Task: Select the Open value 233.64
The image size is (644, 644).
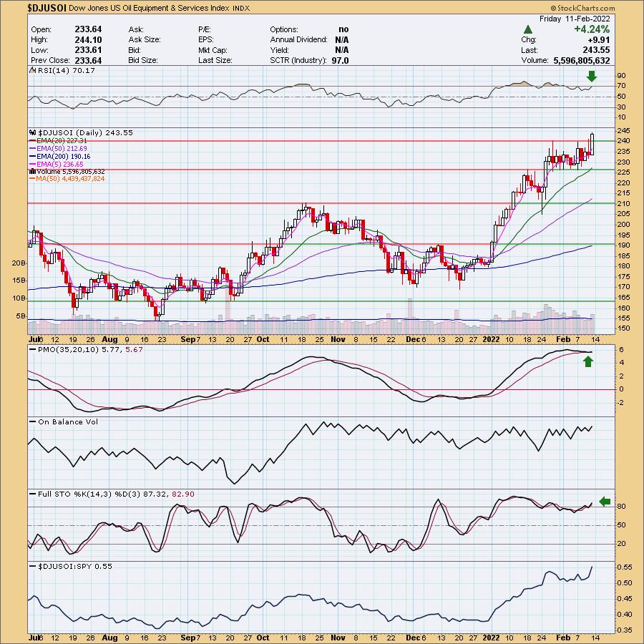Action: [88, 29]
